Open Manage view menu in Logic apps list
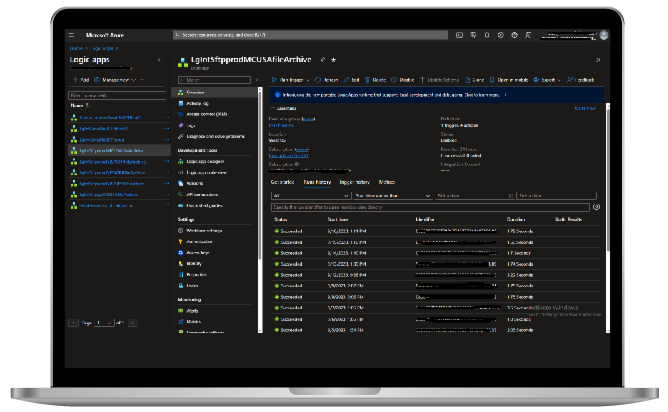 click(x=115, y=80)
